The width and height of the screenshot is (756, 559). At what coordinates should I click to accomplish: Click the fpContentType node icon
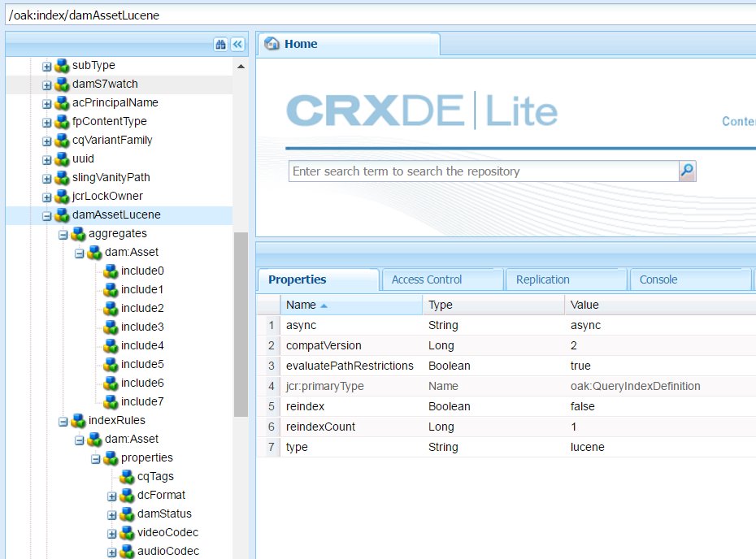coord(63,122)
